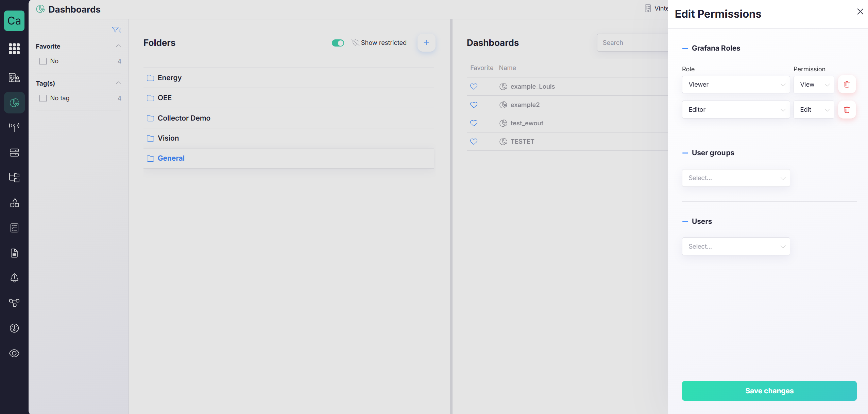
Task: Favorite the example2 dashboard heart
Action: [x=474, y=105]
